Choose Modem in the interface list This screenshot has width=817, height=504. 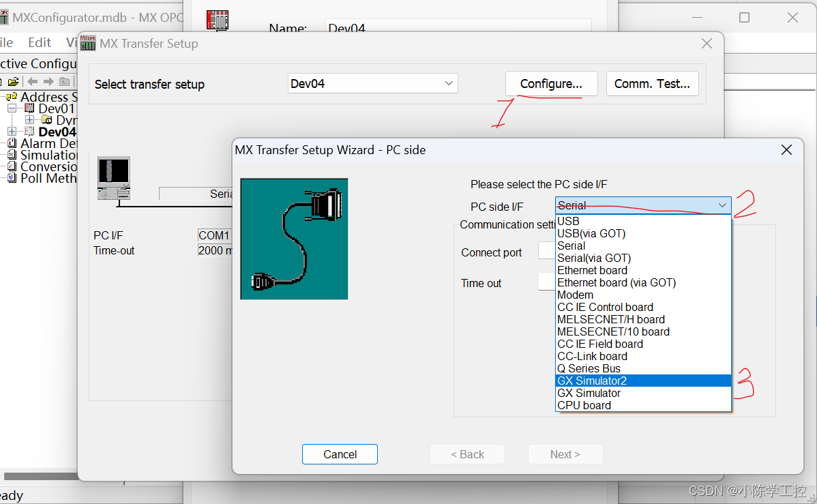point(643,295)
